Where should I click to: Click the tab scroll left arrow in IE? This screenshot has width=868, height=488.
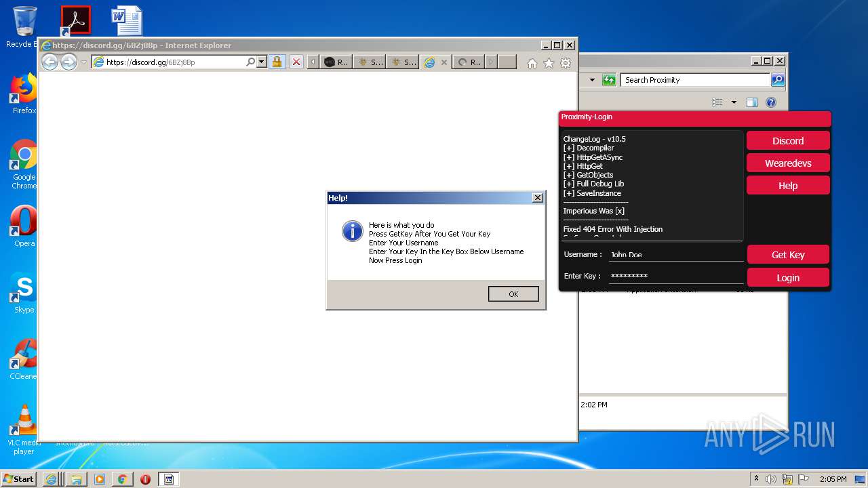point(313,62)
